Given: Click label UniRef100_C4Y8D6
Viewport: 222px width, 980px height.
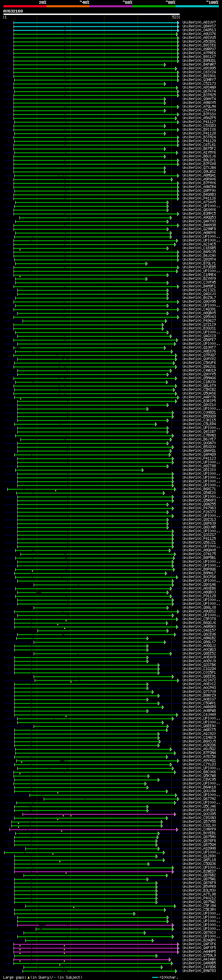Looking at the screenshot, I should tap(199, 967).
